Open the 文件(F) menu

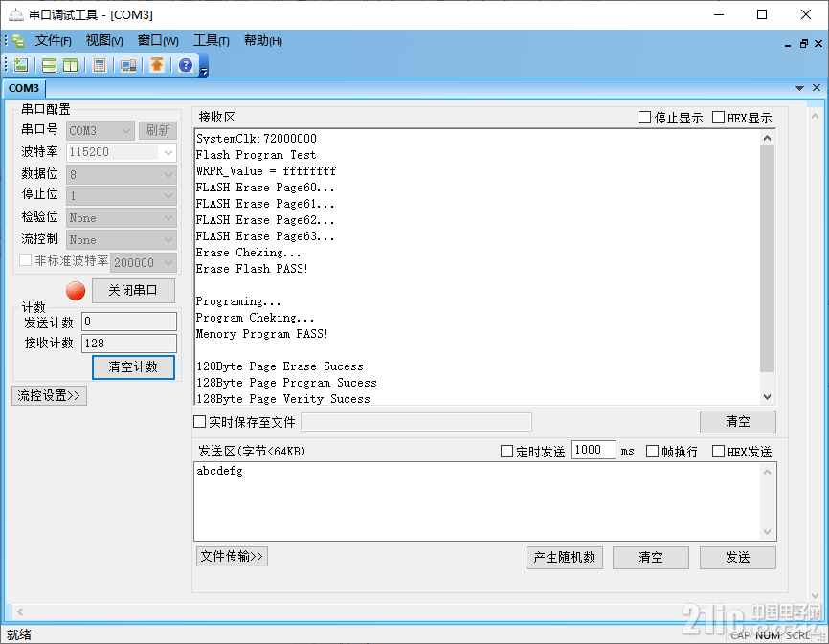(x=54, y=41)
